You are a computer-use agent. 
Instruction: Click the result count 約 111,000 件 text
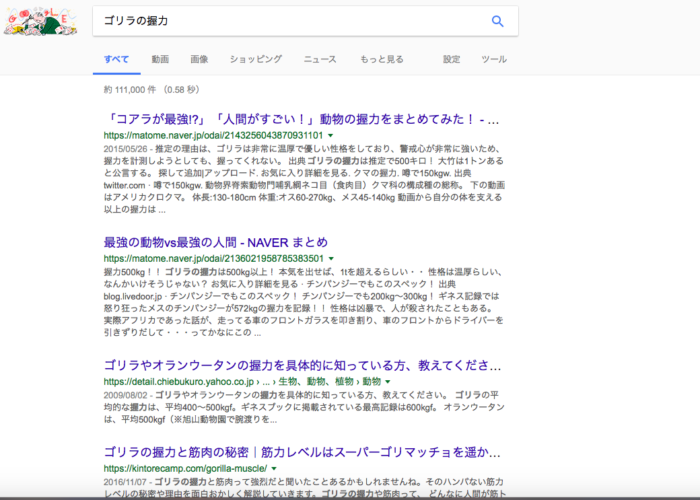tap(130, 90)
